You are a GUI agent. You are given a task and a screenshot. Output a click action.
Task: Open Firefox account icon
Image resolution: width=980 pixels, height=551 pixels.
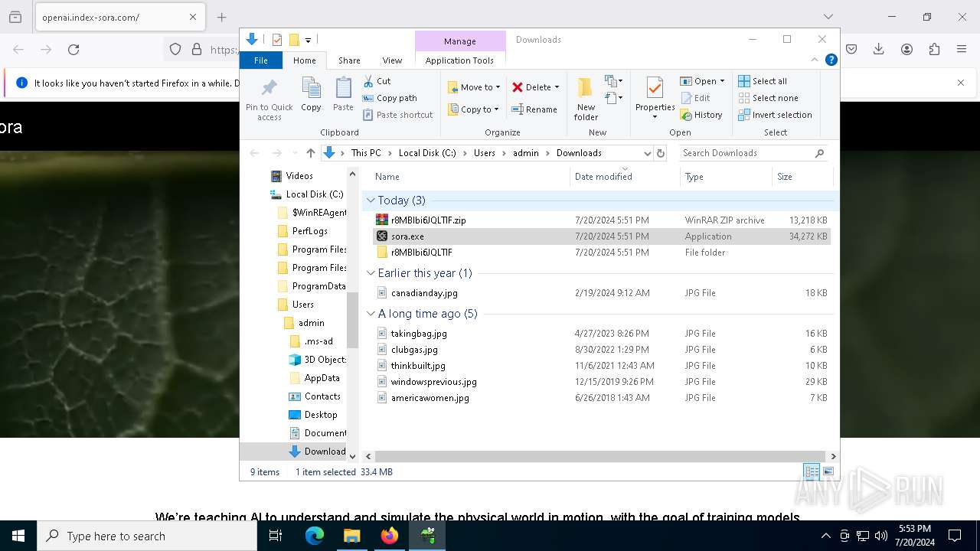click(906, 49)
